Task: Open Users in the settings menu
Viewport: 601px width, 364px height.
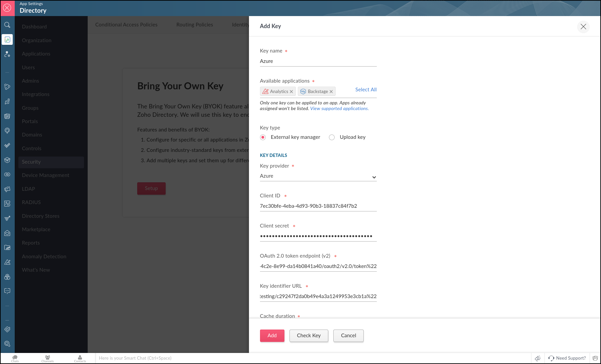Action: pos(28,68)
